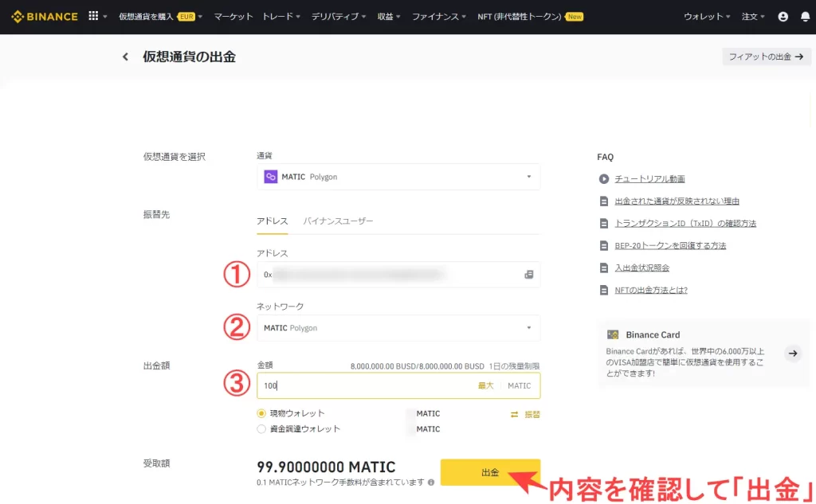Click the document icon for BEP-20 recovery

pos(604,245)
